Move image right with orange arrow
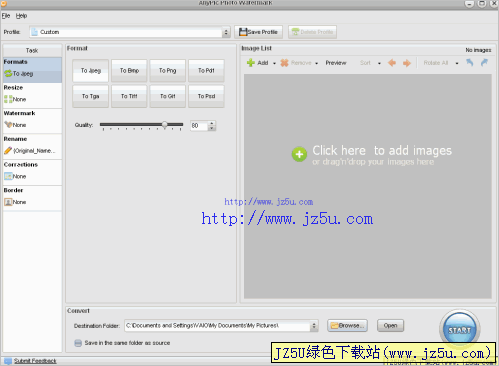 [x=407, y=63]
